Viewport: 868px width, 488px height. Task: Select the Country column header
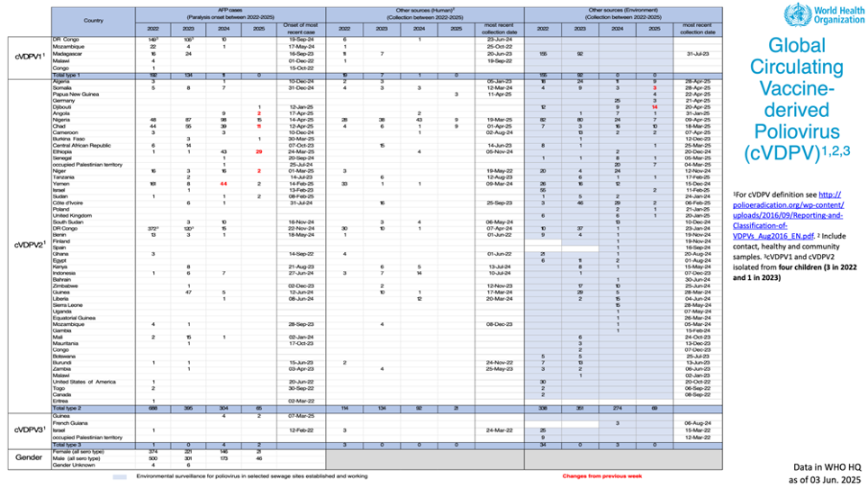tap(93, 20)
